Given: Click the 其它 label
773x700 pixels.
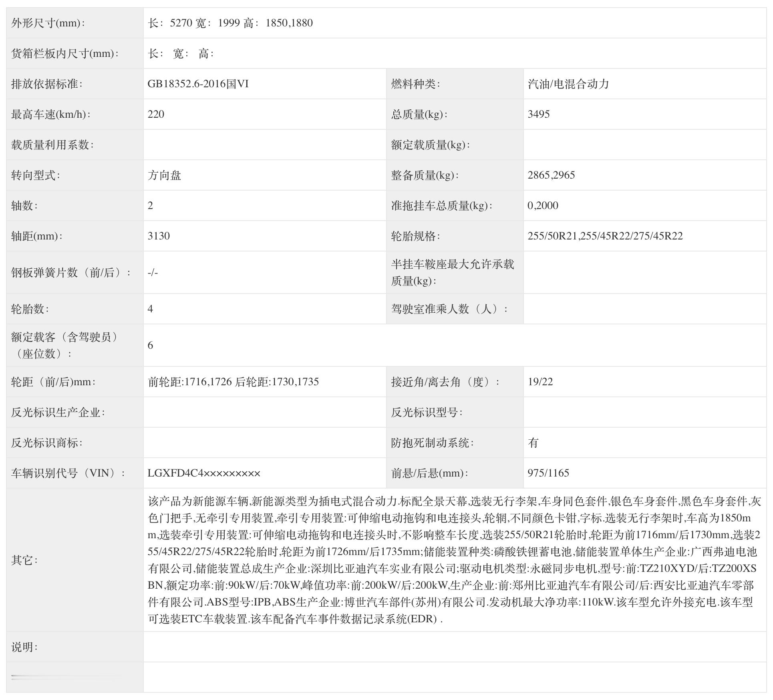Looking at the screenshot, I should (x=24, y=560).
